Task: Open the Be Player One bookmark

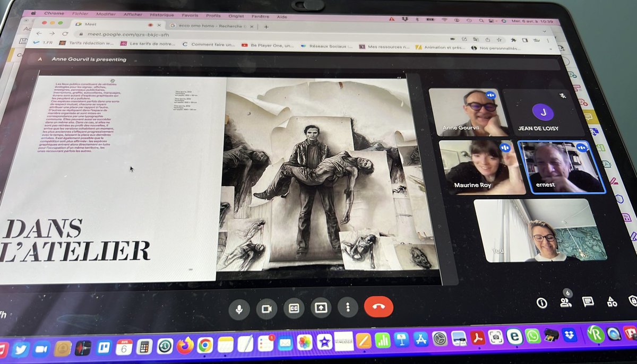Action: [x=268, y=46]
